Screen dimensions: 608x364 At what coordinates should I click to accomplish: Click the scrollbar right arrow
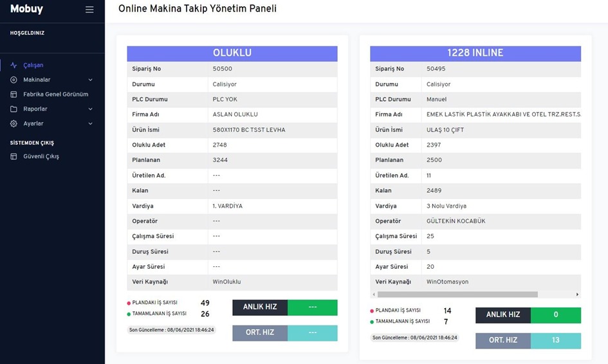pos(577,295)
